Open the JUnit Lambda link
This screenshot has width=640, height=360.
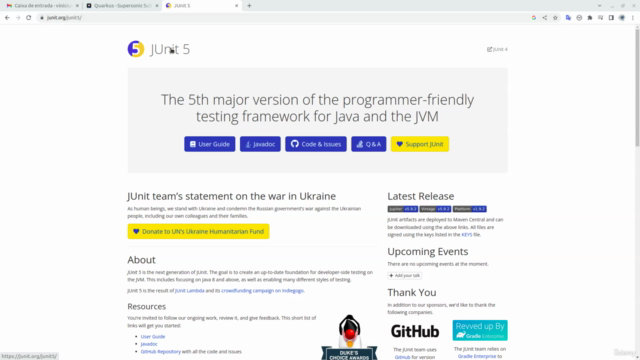189,291
